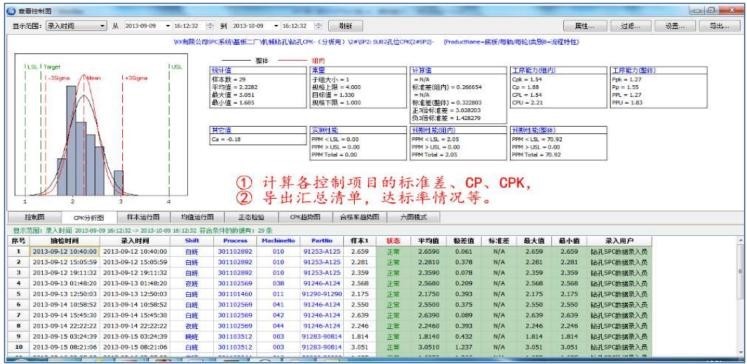The image size is (747, 364).
Task: Click the 抽检时间 column header
Action: pos(65,241)
